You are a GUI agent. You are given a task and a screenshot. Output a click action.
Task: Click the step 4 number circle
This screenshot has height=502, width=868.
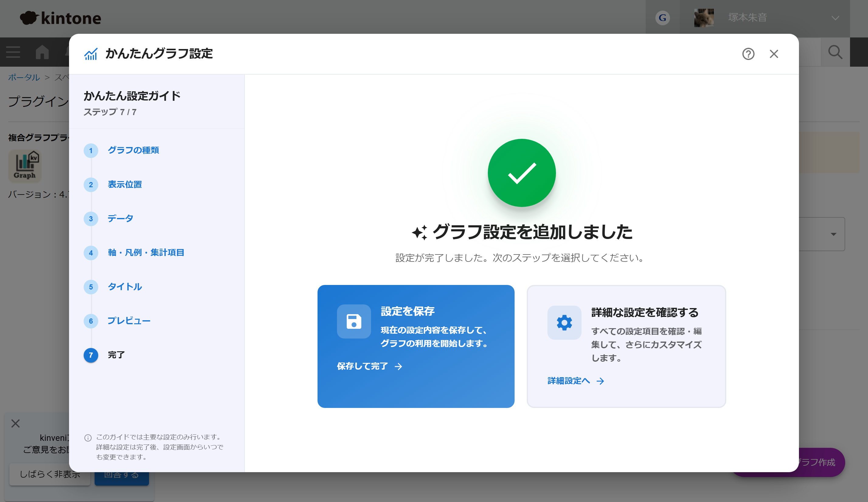click(x=91, y=253)
